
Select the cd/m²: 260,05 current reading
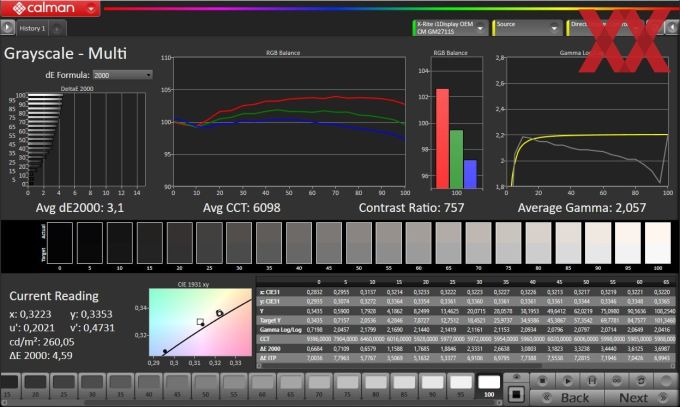click(x=42, y=342)
